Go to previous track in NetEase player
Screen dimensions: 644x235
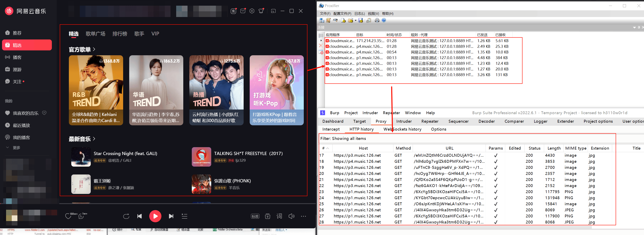[x=140, y=216]
